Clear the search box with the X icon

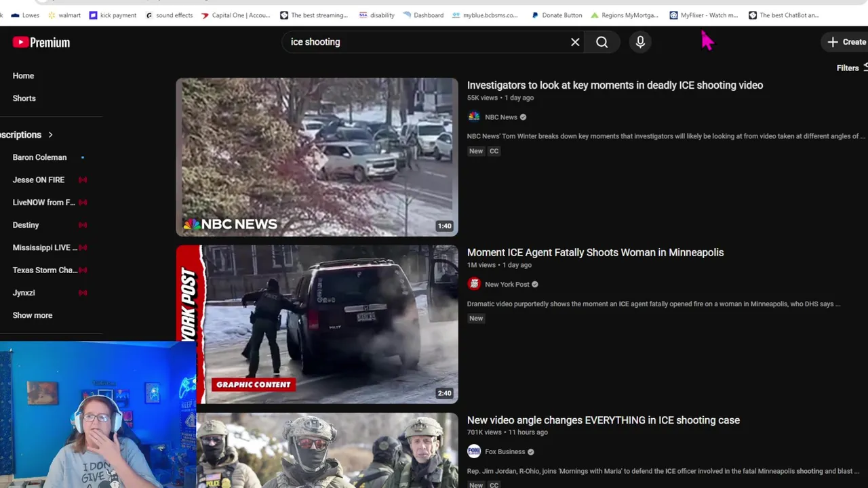coord(575,42)
